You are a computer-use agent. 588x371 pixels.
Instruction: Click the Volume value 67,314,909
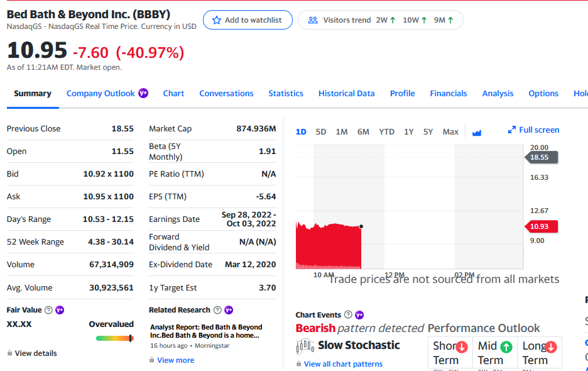pos(111,265)
